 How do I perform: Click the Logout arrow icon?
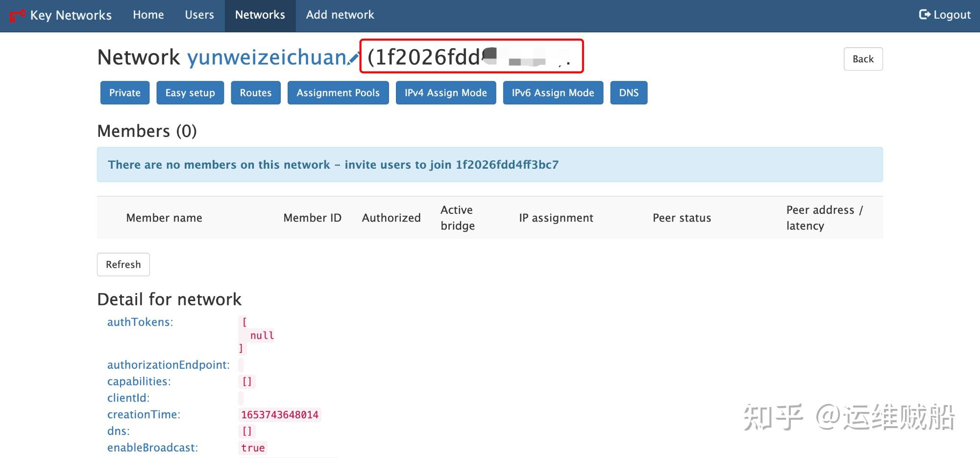pos(924,15)
